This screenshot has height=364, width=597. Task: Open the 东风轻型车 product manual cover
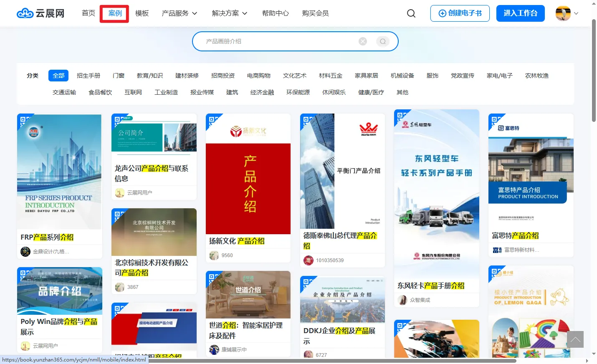[x=437, y=194]
